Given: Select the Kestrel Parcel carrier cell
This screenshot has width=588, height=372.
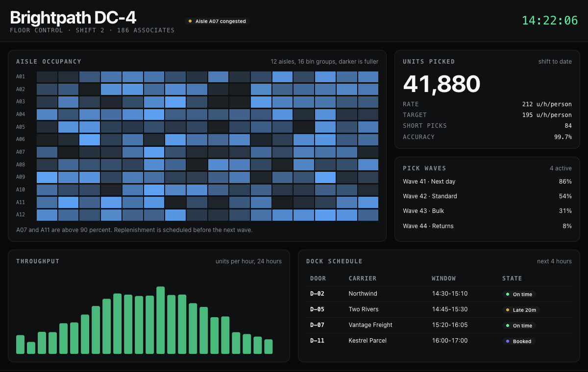Looking at the screenshot, I should 367,341.
